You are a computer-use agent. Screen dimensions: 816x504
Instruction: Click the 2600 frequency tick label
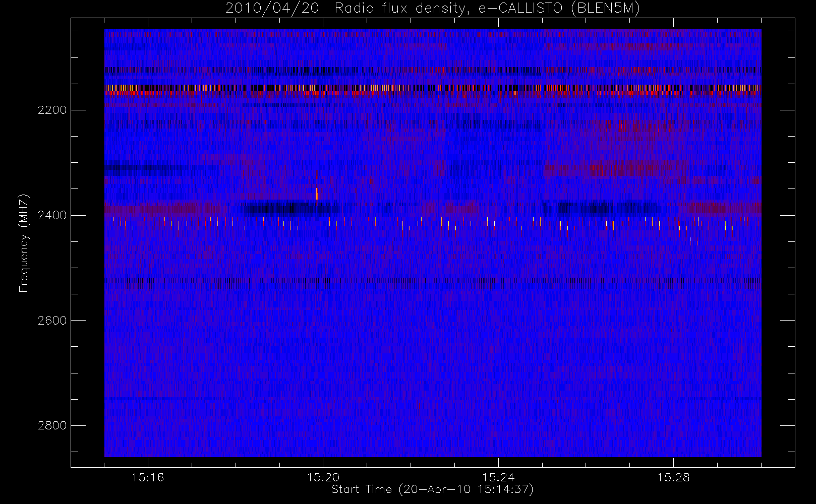[x=52, y=321]
